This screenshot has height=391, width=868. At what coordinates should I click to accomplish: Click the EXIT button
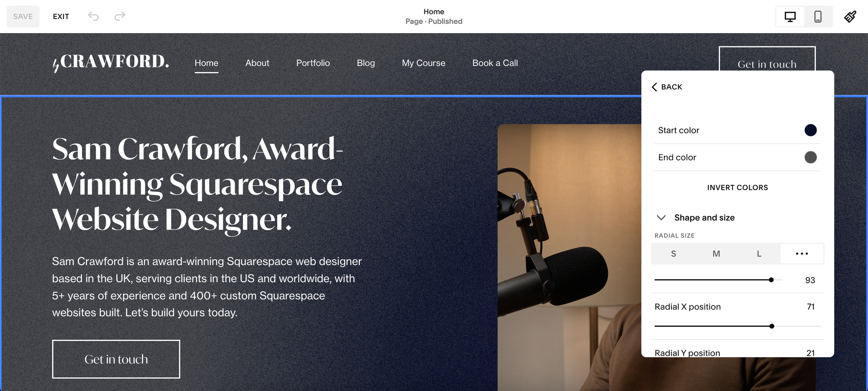point(61,17)
